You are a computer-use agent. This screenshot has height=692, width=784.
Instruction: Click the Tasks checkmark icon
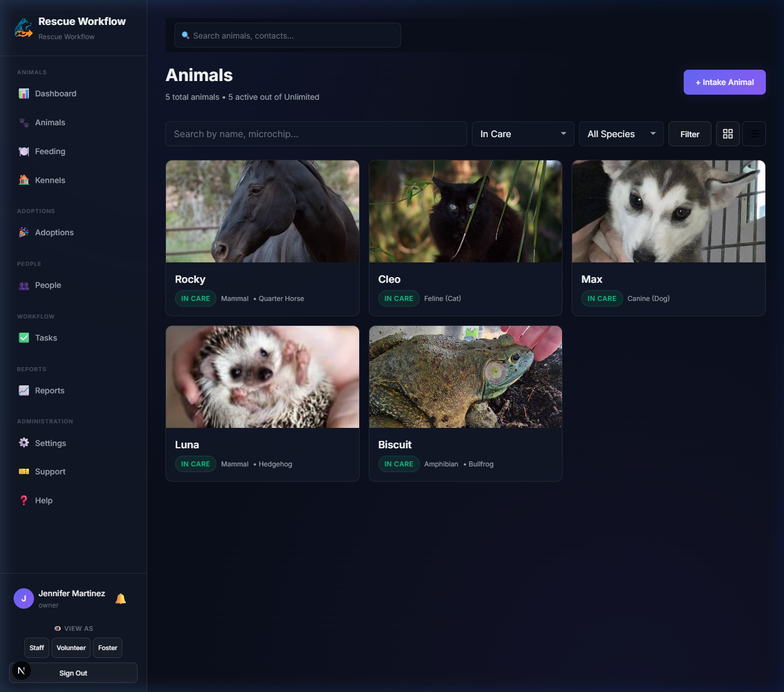(x=24, y=338)
